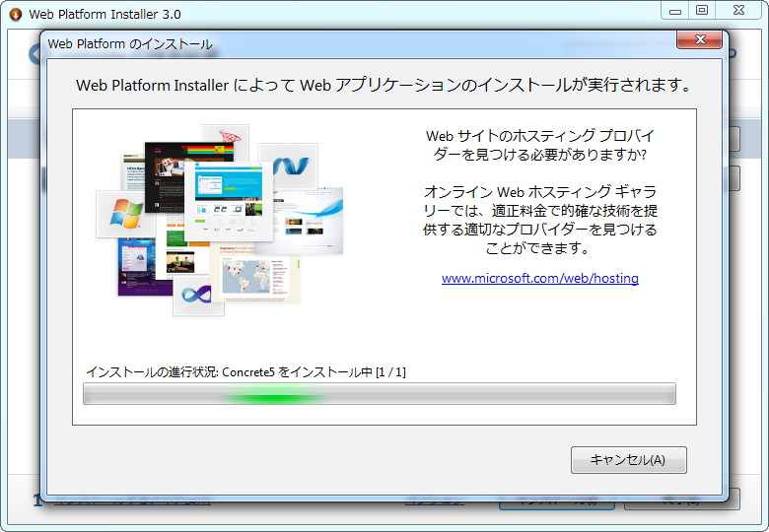Click the キャンセル(A) button

628,459
